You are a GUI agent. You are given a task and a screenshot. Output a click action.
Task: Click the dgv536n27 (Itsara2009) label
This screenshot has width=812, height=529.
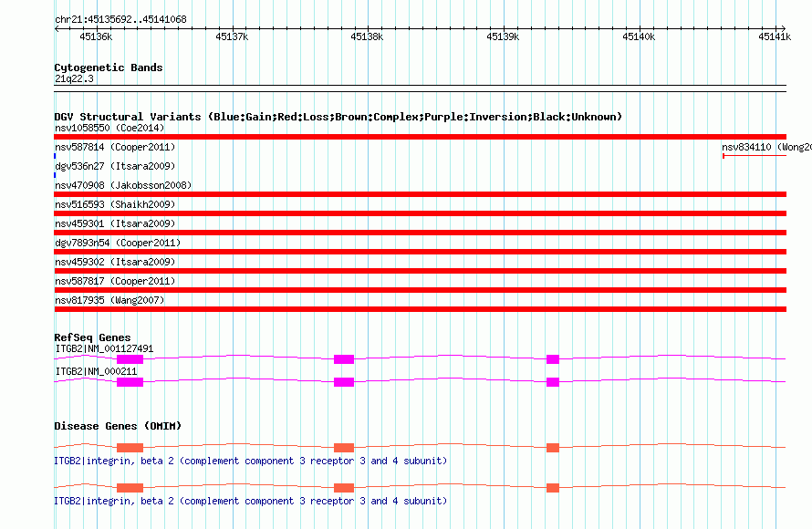pos(115,166)
